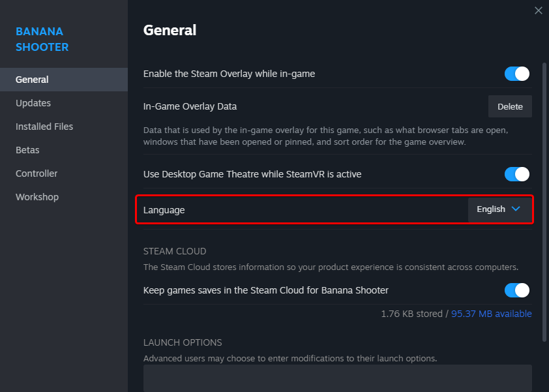Switch to the Betas tab

27,150
